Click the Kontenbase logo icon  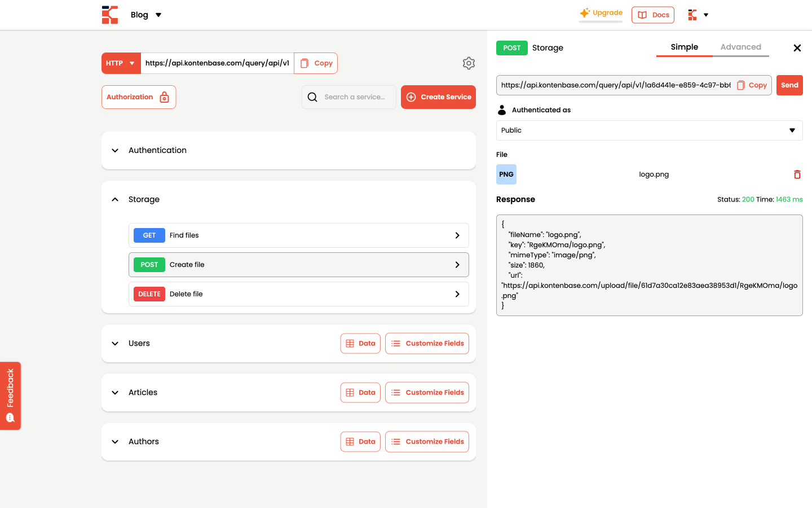(110, 15)
